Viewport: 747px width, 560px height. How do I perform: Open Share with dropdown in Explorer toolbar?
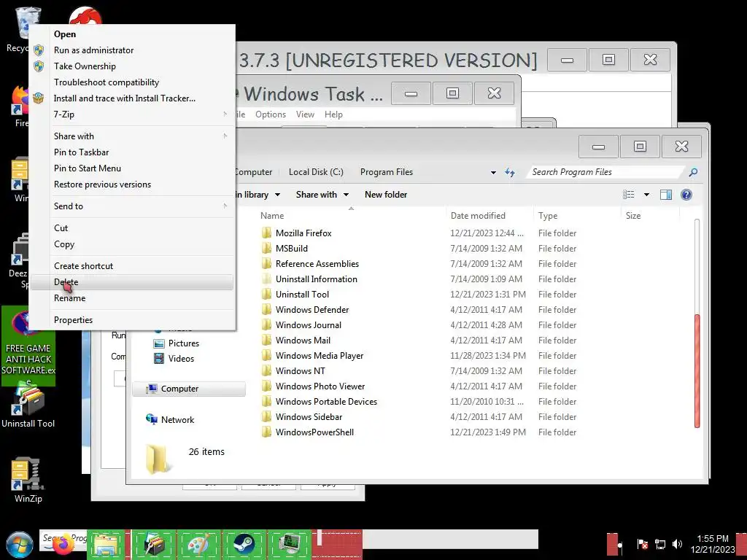coord(322,194)
